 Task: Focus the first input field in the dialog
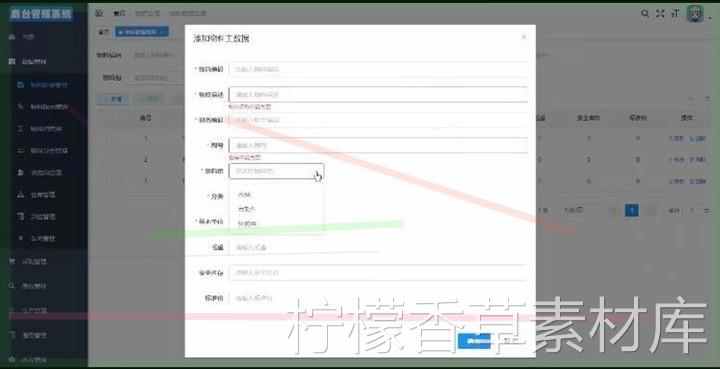coord(378,69)
